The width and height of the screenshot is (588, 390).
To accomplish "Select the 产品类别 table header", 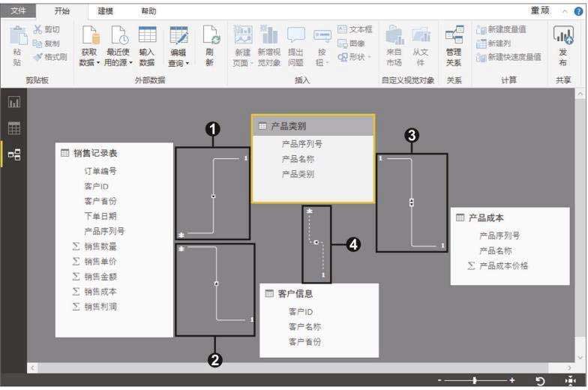I will pyautogui.click(x=313, y=126).
